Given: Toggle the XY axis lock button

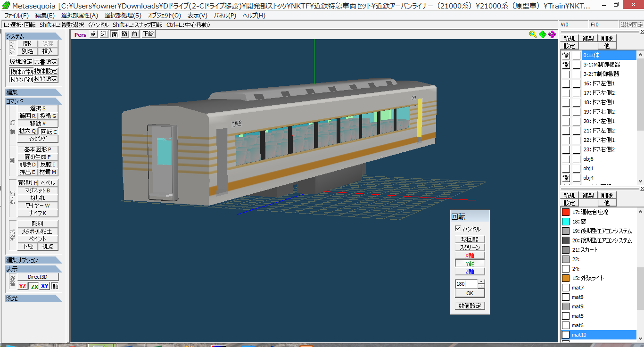Looking at the screenshot, I should point(45,286).
